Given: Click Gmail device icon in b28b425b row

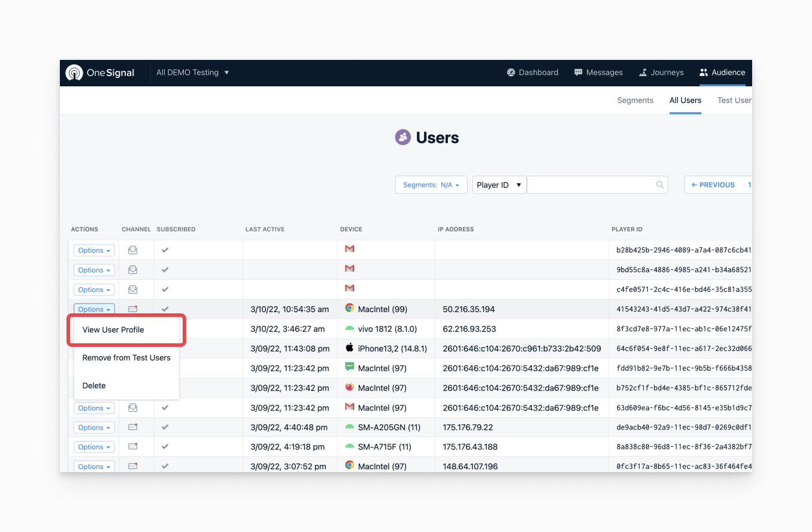Looking at the screenshot, I should point(350,249).
